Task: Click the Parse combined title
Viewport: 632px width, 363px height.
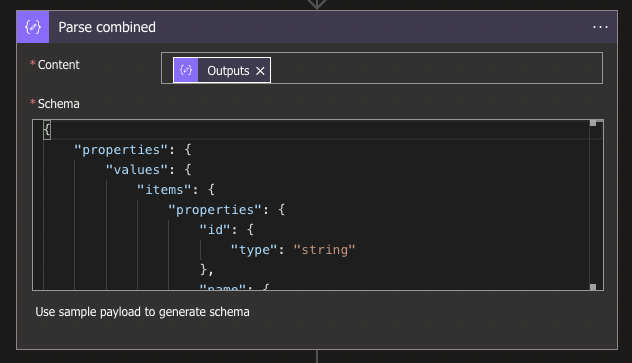Action: coord(107,27)
